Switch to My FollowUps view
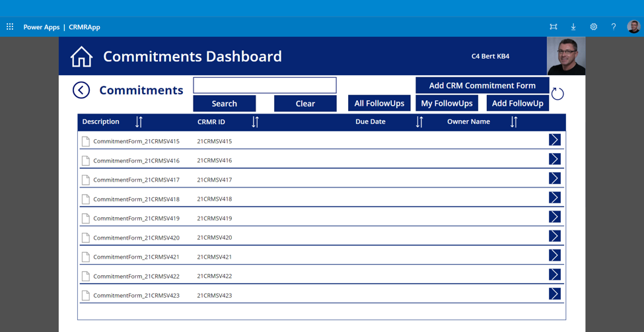This screenshot has height=332, width=644. click(x=447, y=104)
